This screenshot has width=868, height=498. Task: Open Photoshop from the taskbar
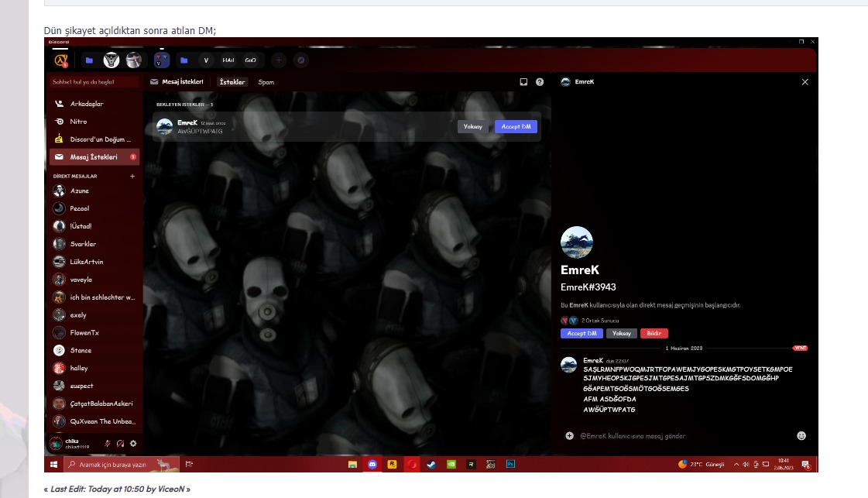click(510, 464)
